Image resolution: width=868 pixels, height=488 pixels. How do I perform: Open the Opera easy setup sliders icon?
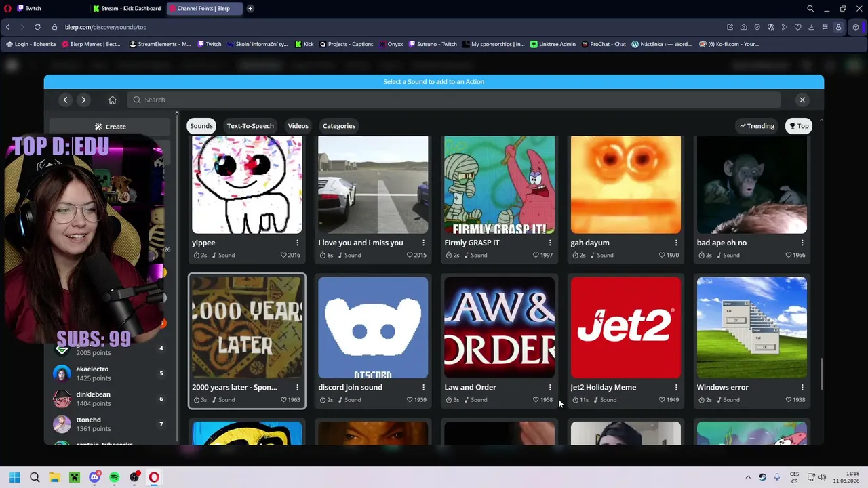coord(825,27)
